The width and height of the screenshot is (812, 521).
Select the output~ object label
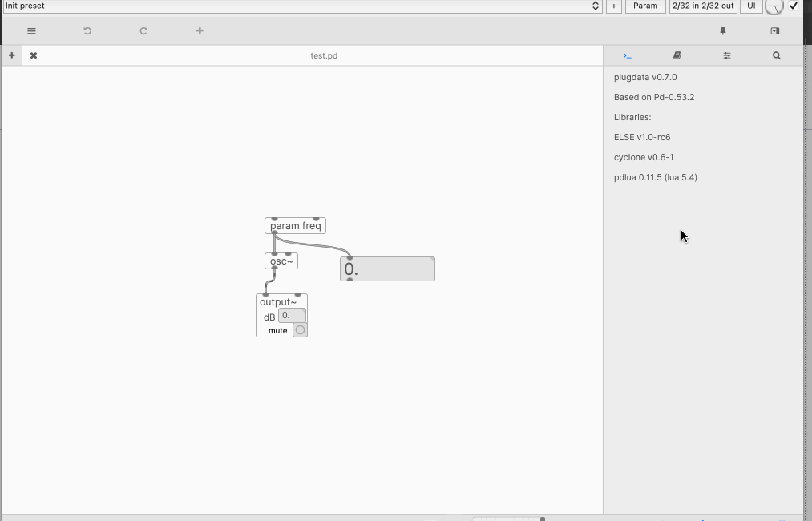278,302
